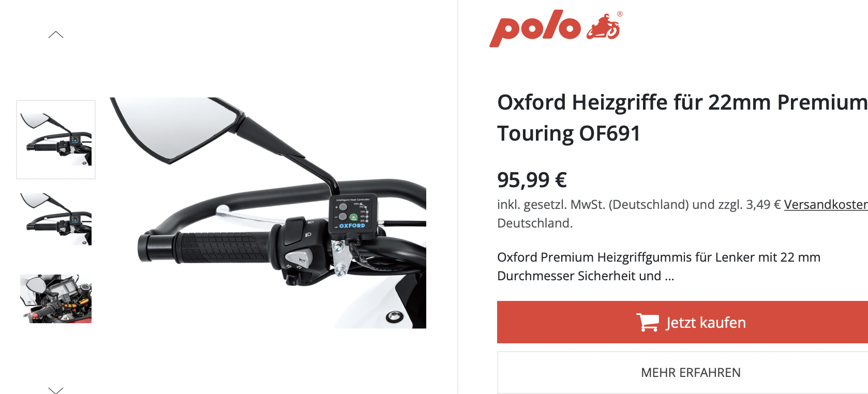Select the second handlebar thumbnail
The width and height of the screenshot is (868, 394).
56,219
